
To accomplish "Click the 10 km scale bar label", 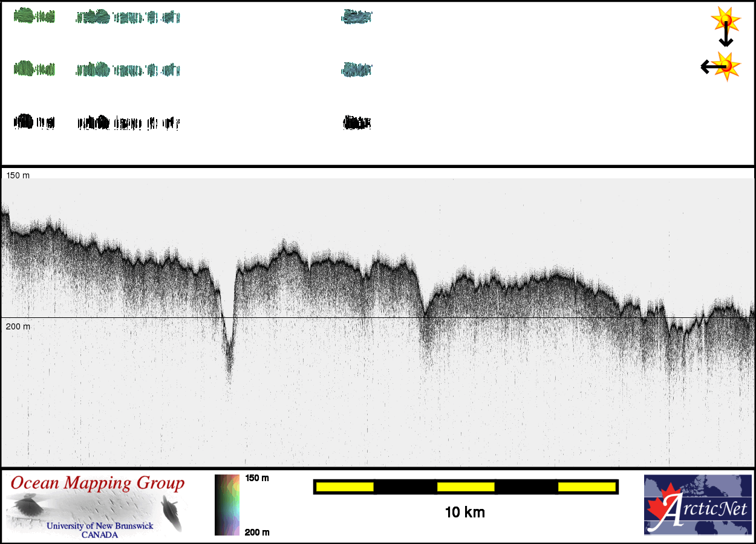I will (464, 513).
